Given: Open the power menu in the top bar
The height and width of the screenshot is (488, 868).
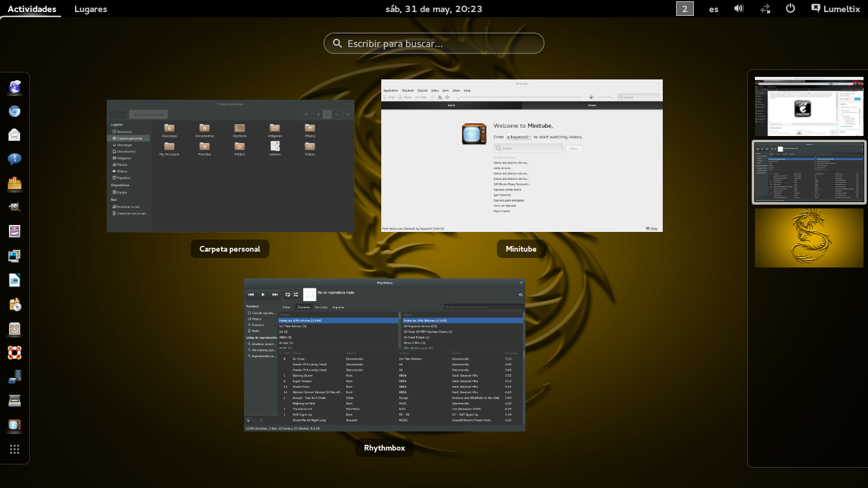Looking at the screenshot, I should pyautogui.click(x=790, y=9).
